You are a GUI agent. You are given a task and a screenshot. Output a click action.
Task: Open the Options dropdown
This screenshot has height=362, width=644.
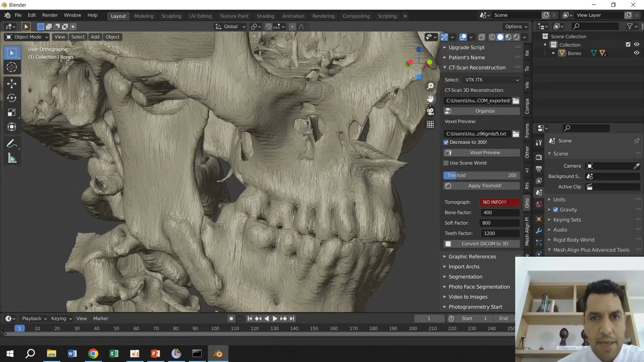[x=516, y=27]
